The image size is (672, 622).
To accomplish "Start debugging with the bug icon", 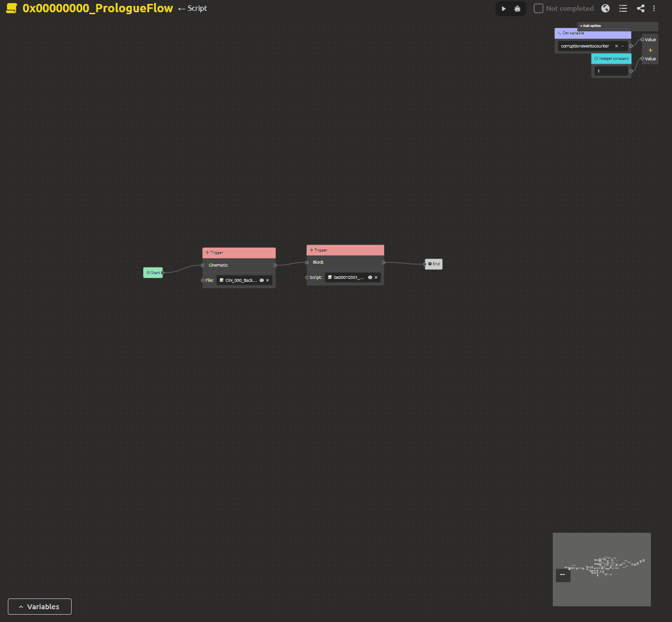I will click(x=517, y=9).
